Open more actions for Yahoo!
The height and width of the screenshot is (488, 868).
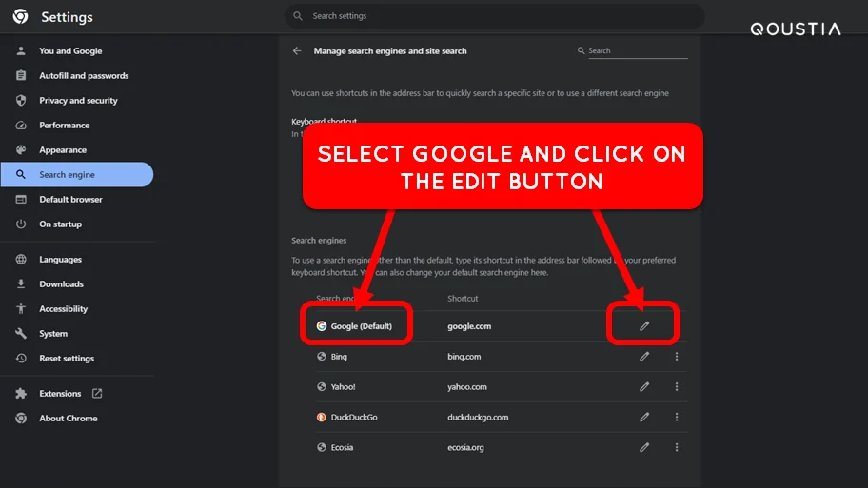677,387
